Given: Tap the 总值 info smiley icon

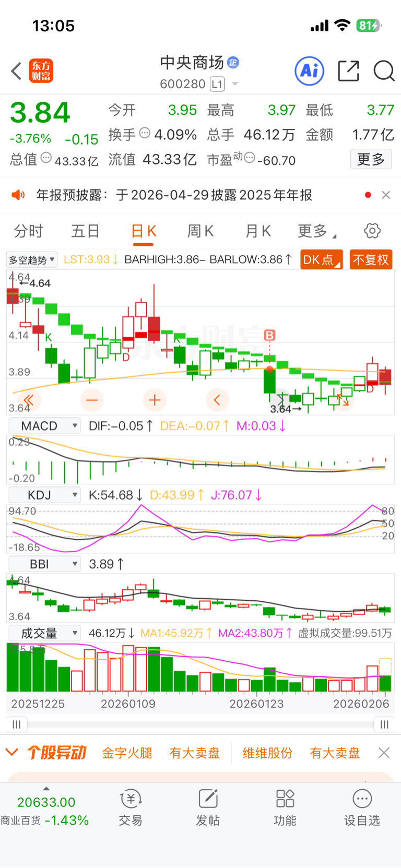Looking at the screenshot, I should point(46,158).
